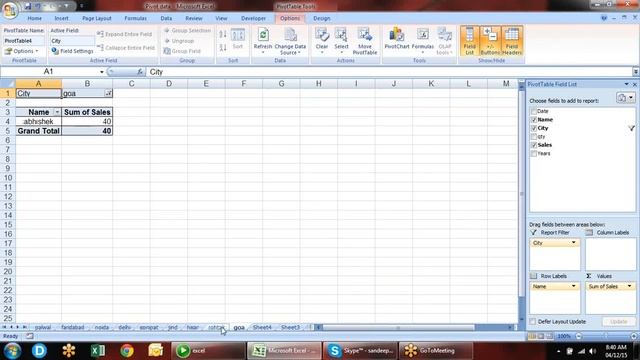
Task: Uncheck the Sales field checkbox
Action: [534, 145]
